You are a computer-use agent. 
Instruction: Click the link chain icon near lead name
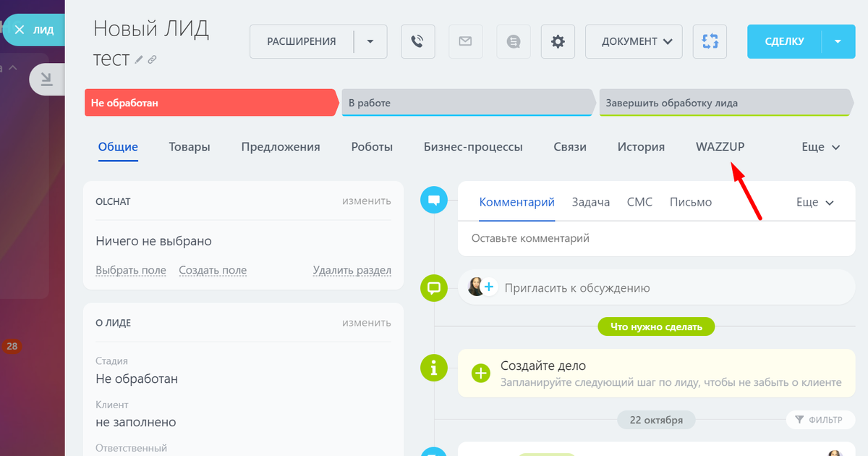(x=152, y=59)
